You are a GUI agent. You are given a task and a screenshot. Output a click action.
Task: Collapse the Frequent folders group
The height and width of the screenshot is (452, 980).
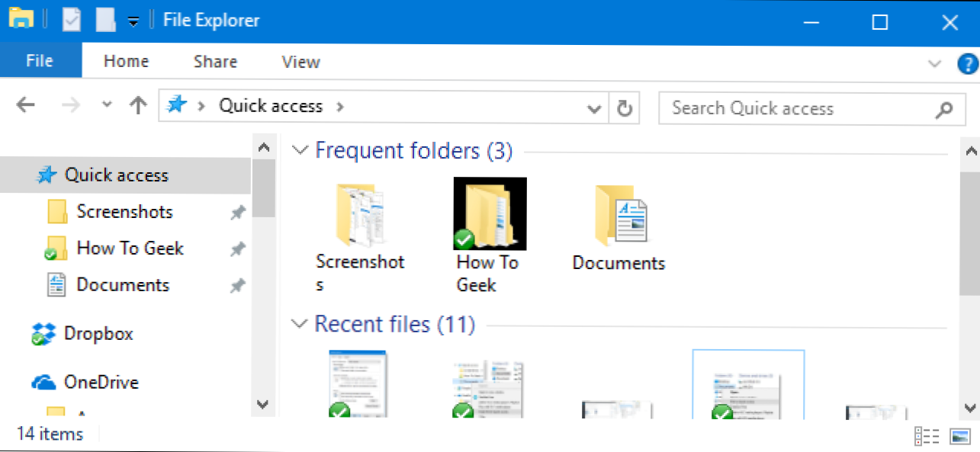[300, 150]
